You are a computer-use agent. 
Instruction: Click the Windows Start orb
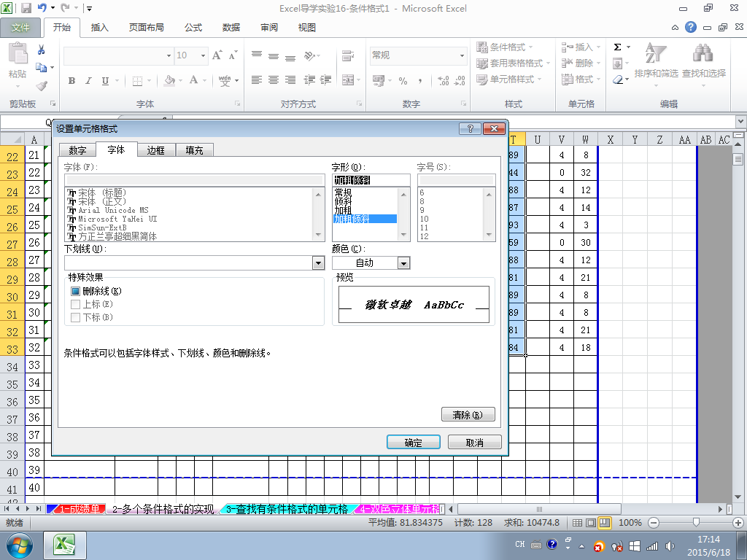point(19,545)
